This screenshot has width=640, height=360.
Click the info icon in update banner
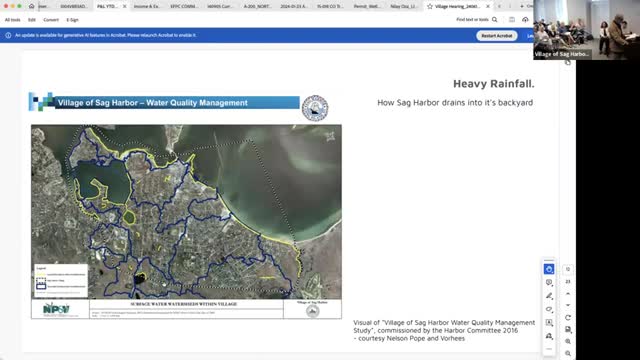pyautogui.click(x=8, y=36)
